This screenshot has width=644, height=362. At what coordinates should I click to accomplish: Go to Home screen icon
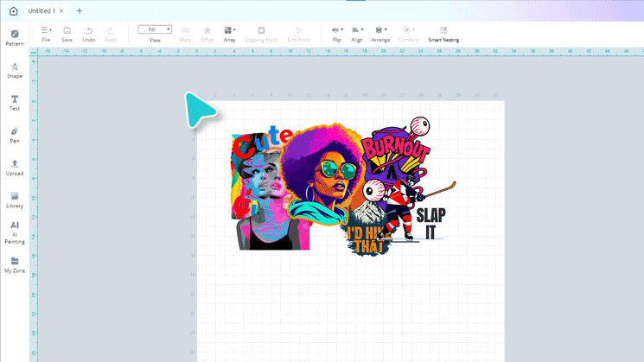pos(13,11)
